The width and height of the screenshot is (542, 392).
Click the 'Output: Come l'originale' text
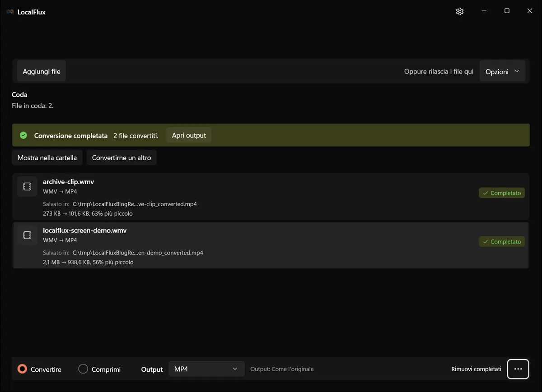282,369
